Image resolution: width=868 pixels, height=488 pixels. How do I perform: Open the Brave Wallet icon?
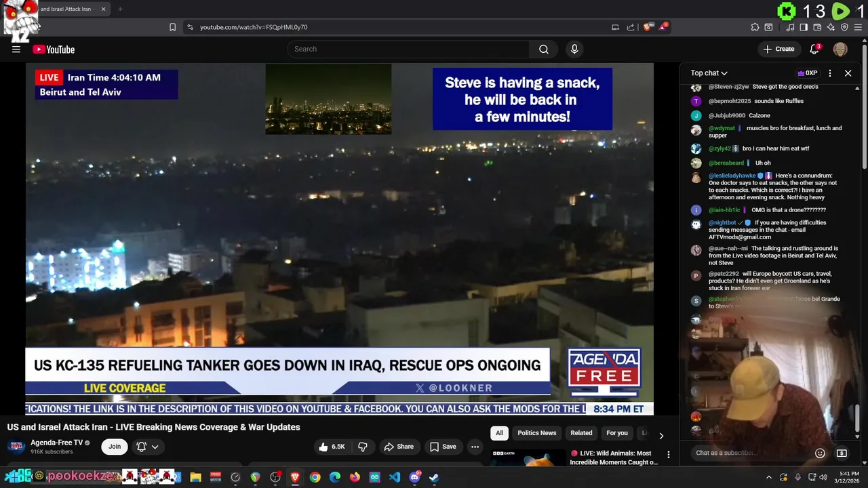(817, 27)
